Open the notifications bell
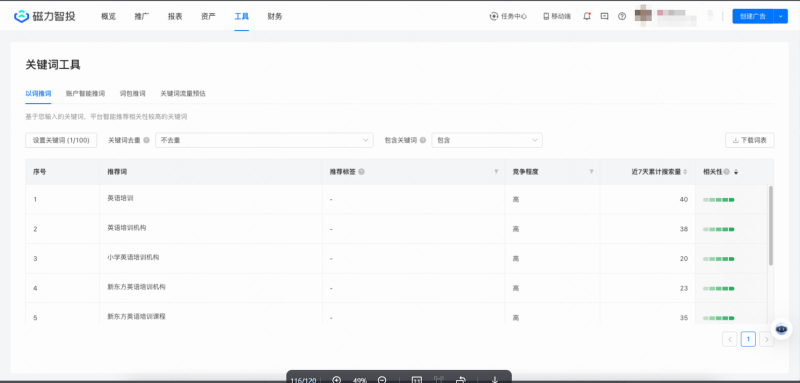Viewport: 800px width, 383px height. tap(587, 16)
